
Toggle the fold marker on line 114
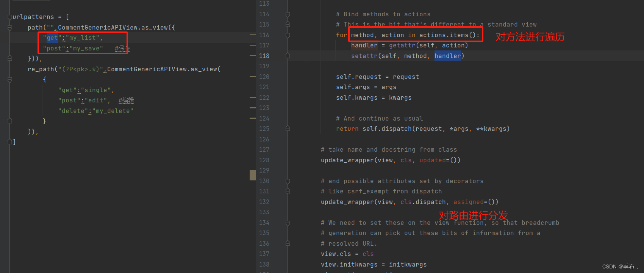click(288, 14)
